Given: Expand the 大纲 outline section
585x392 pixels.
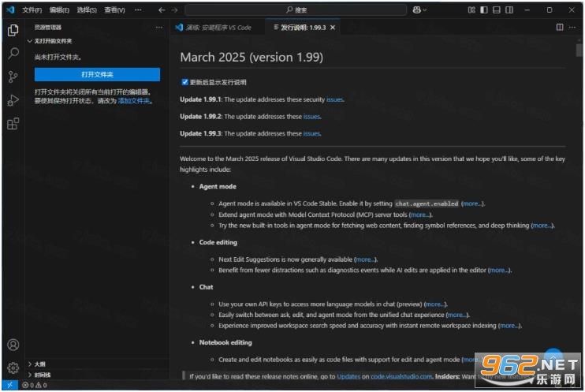Looking at the screenshot, I should [98, 364].
